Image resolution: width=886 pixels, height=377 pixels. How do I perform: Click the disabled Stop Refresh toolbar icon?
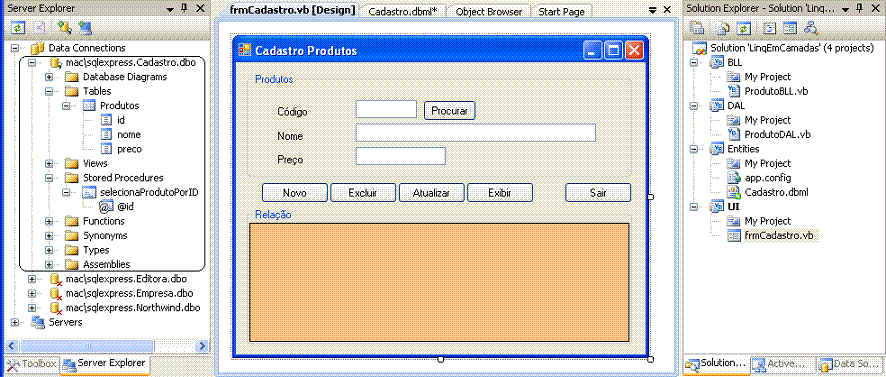[38, 27]
